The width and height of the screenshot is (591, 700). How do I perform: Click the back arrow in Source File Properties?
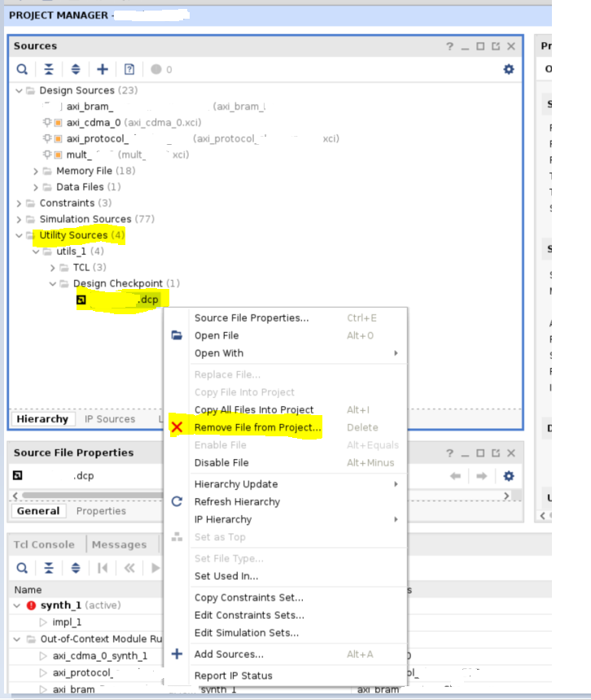[x=455, y=475]
